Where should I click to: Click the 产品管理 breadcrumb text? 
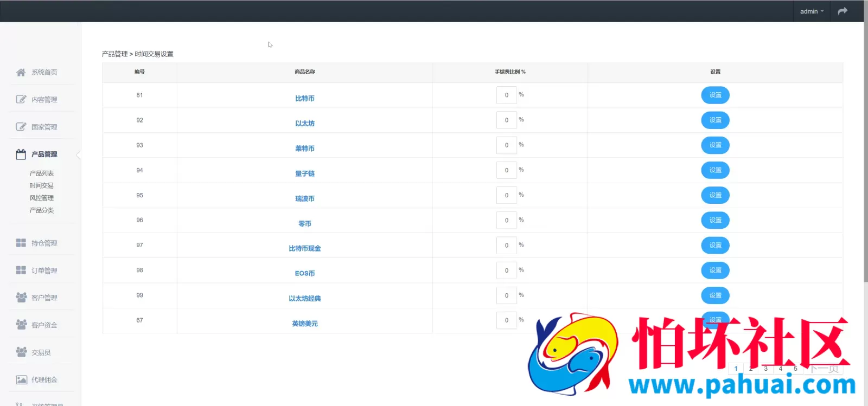(x=114, y=54)
